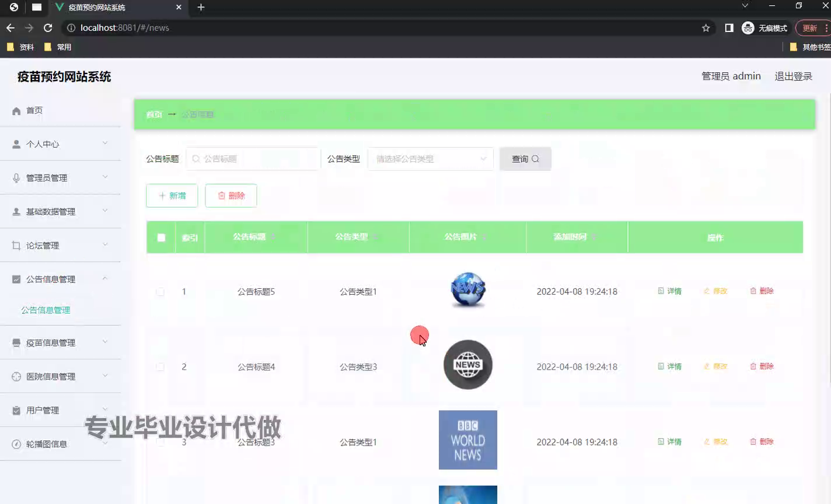Image resolution: width=831 pixels, height=504 pixels.
Task: Open new browser tab with plus icon
Action: coord(201,7)
